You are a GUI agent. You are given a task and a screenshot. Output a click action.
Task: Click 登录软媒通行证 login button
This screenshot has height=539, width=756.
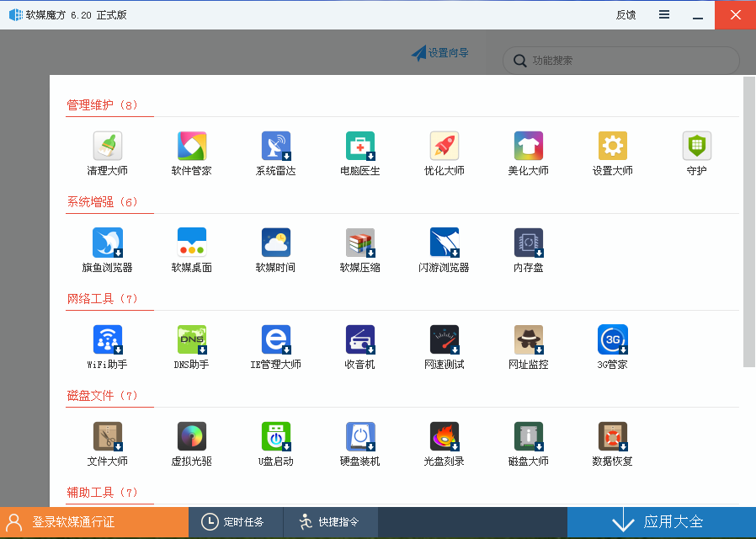point(94,522)
